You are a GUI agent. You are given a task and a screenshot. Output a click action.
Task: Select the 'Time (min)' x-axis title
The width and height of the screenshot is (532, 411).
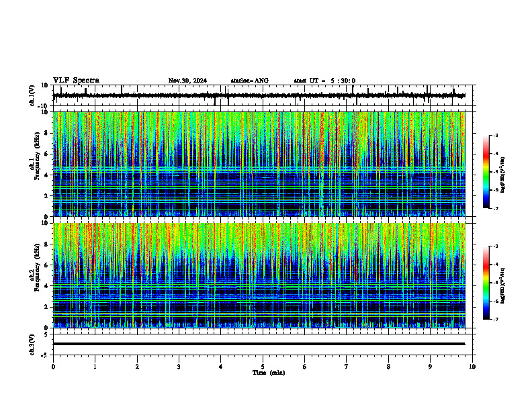269,373
